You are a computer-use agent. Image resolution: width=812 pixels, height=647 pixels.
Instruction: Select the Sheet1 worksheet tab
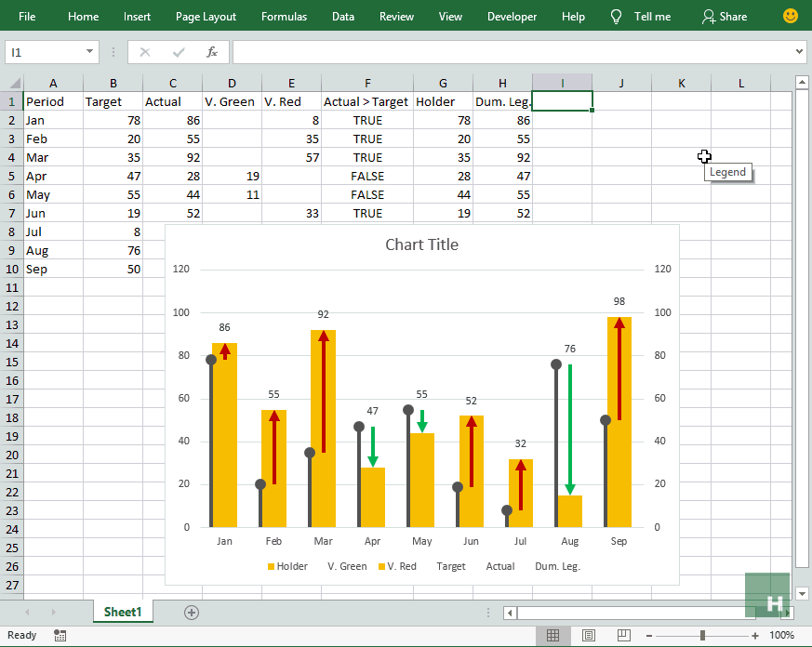coord(123,612)
